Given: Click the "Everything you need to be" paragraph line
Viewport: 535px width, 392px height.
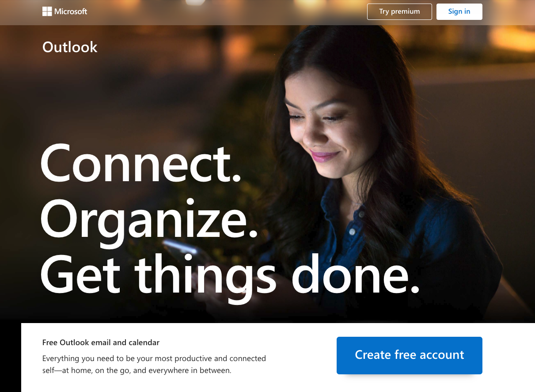Looking at the screenshot, I should pyautogui.click(x=154, y=358).
